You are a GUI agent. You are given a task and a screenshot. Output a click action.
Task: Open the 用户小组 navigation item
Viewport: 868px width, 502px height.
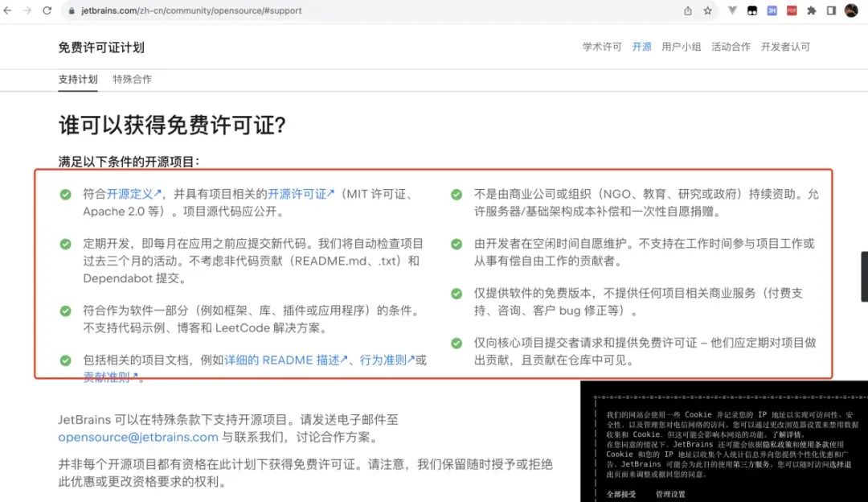point(681,47)
